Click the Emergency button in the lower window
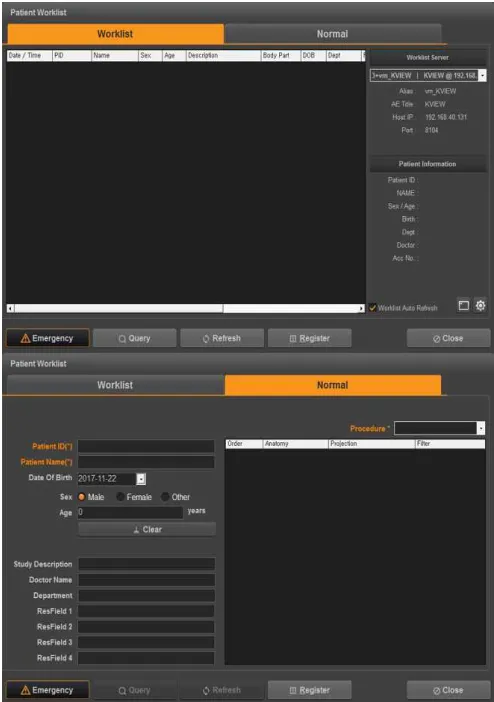 click(47, 690)
